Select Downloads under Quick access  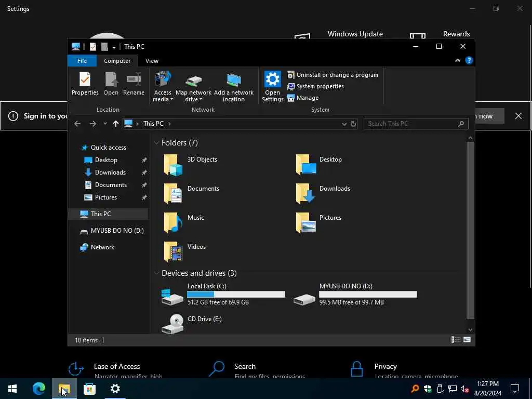pos(110,172)
